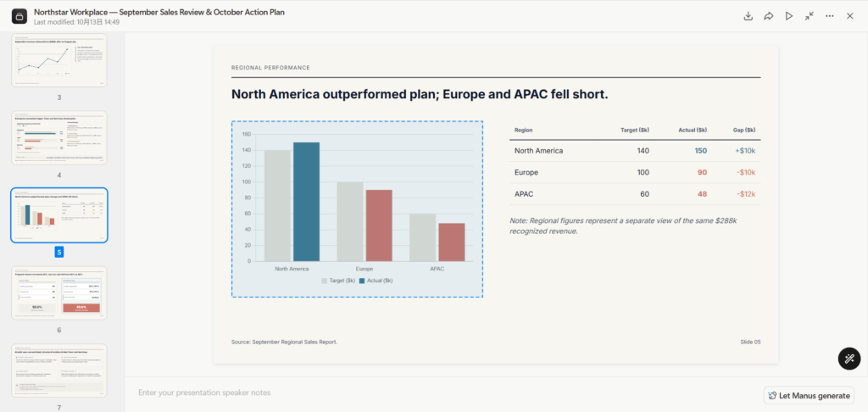Click North America Target bar in chart
This screenshot has width=868, height=412.
277,205
